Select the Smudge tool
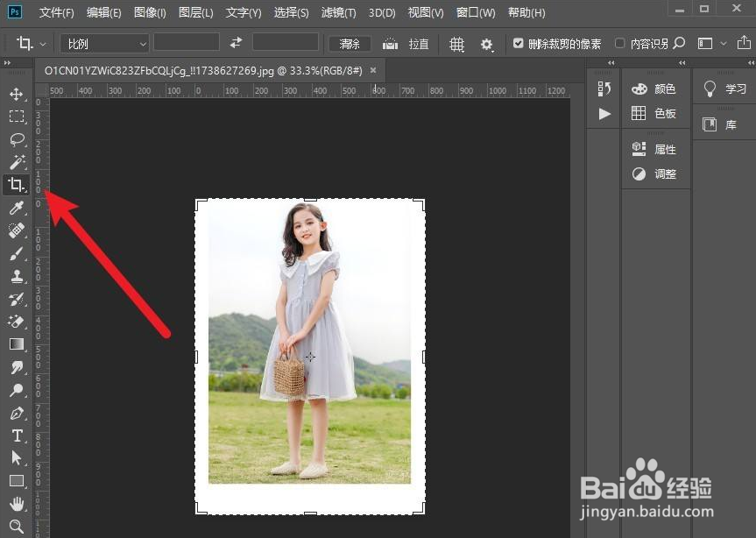 tap(17, 367)
